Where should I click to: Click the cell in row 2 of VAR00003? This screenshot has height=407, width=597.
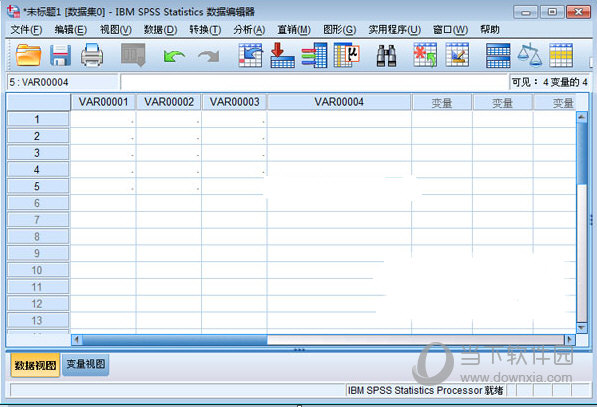tap(234, 136)
